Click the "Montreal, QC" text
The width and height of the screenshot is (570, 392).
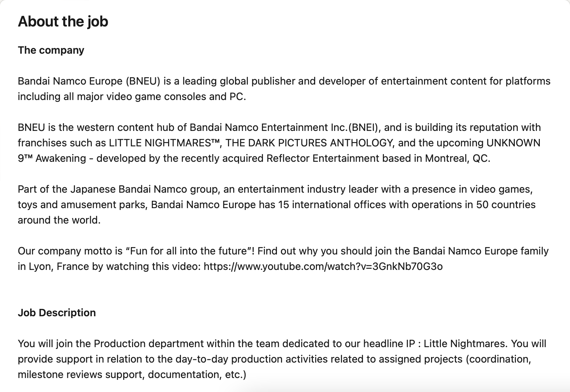(x=457, y=158)
